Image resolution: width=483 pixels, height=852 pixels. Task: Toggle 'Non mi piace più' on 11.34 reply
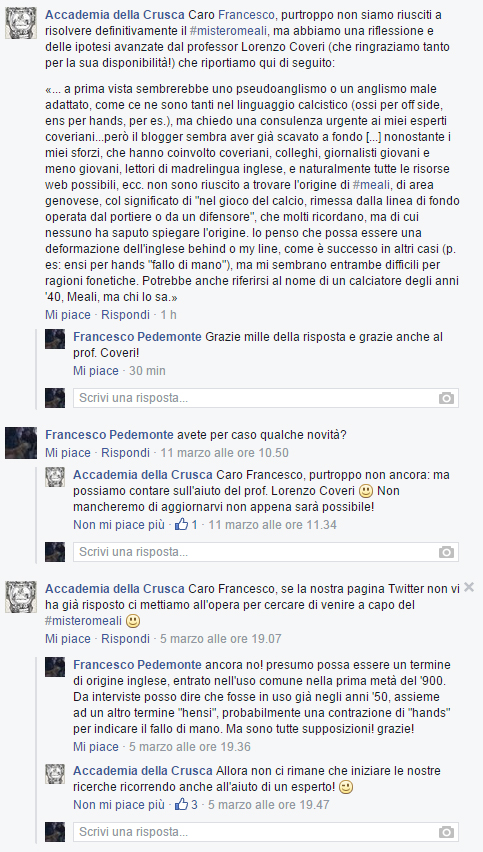pos(118,525)
